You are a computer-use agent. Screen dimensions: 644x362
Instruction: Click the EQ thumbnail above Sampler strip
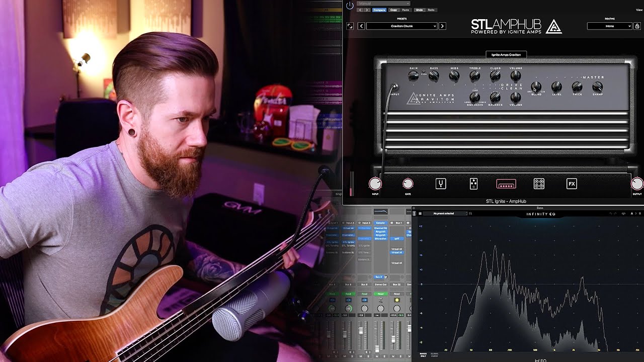(380, 212)
